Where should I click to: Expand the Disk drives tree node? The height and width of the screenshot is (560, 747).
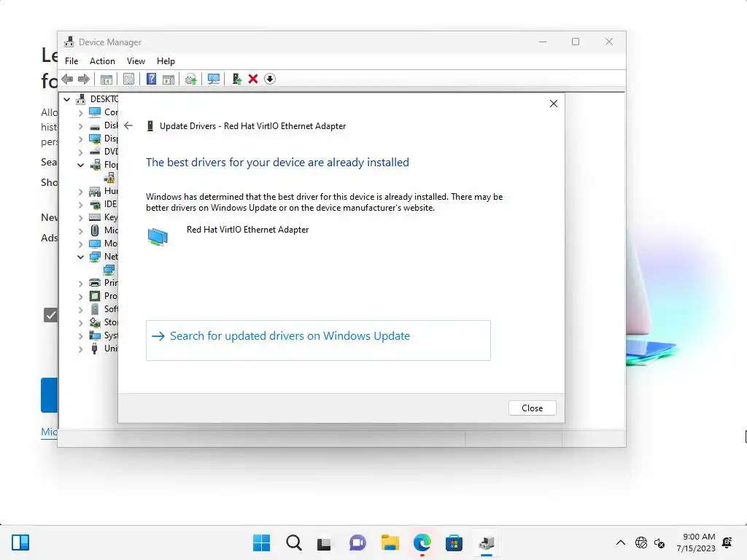click(80, 126)
